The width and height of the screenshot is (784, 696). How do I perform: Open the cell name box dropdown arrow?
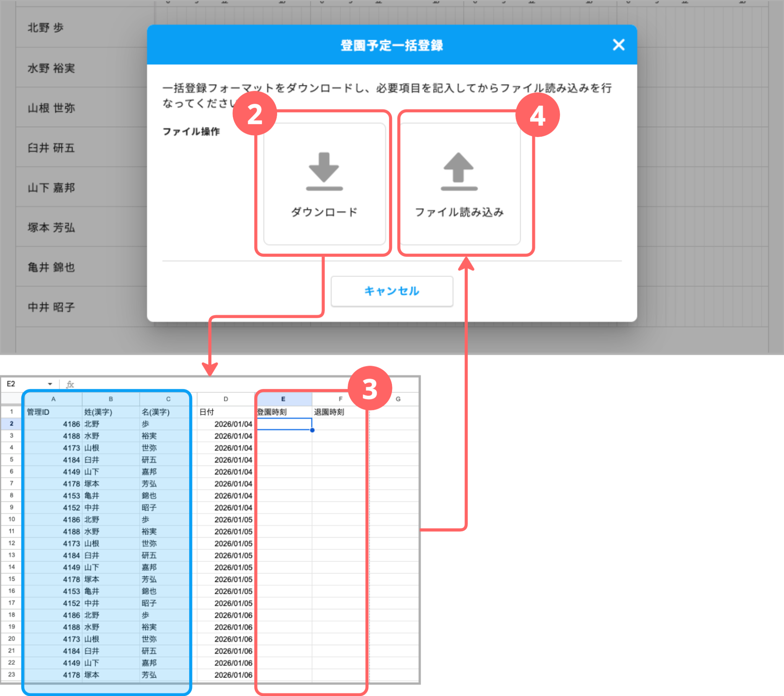(50, 384)
